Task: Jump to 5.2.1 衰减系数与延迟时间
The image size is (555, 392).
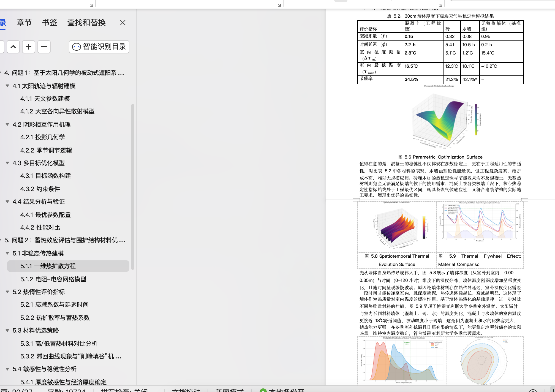Action: (x=54, y=304)
